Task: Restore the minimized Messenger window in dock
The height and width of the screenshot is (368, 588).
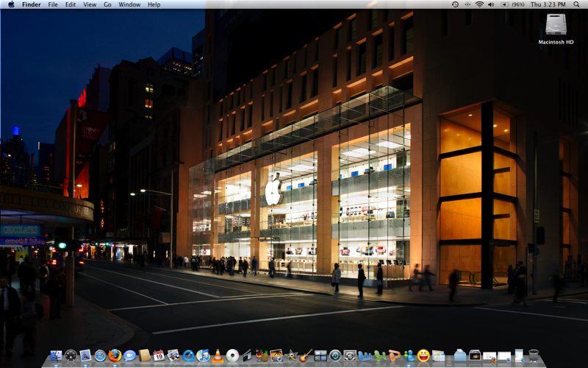Action: click(519, 355)
